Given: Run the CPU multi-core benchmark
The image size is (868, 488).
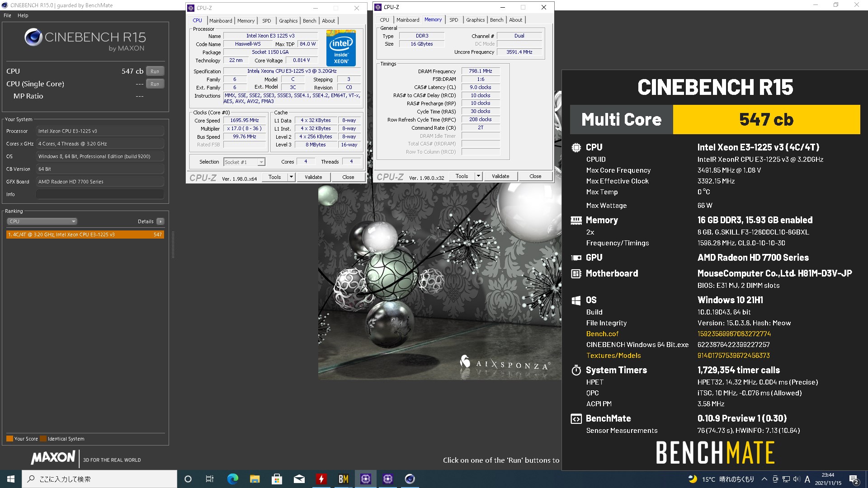Looking at the screenshot, I should click(155, 71).
